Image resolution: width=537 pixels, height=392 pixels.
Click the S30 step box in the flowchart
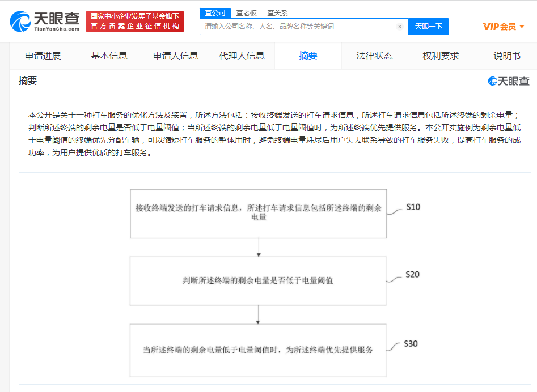[x=258, y=350]
